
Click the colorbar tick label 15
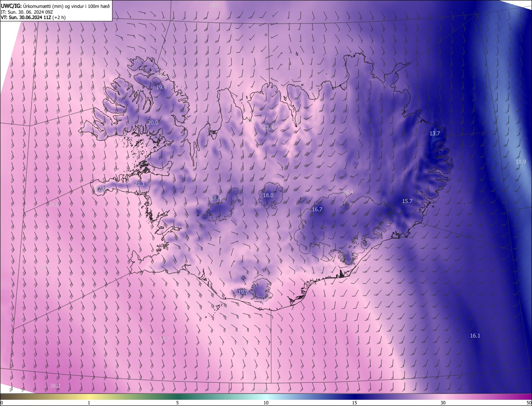tap(355, 403)
